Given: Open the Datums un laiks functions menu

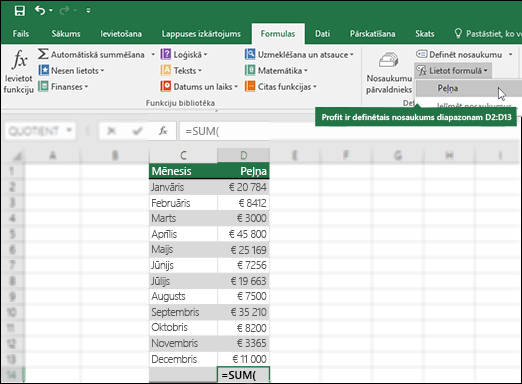Looking at the screenshot, I should pos(199,87).
